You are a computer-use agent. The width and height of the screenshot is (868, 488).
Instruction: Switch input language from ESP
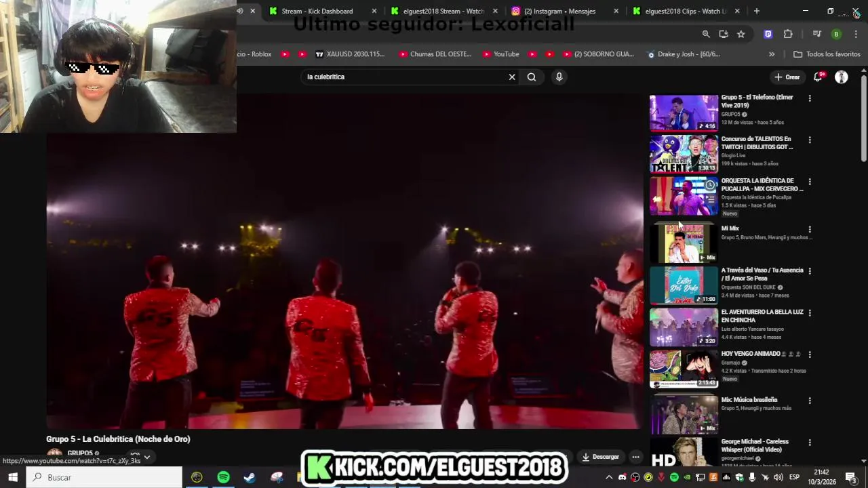coord(794,477)
